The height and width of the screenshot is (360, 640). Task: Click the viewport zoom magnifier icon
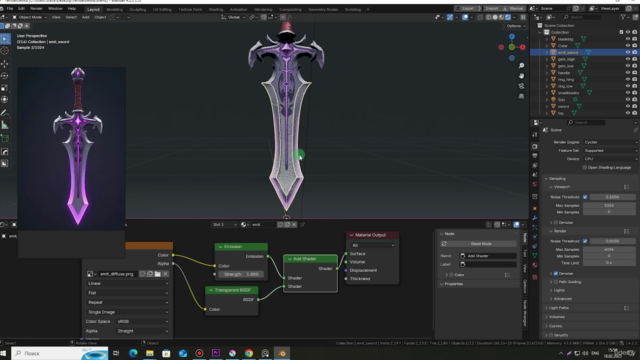click(521, 66)
